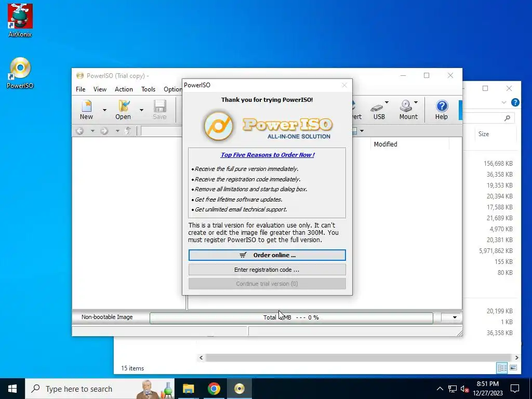The width and height of the screenshot is (532, 399).
Task: Expand the Open button dropdown arrow
Action: coord(141,110)
